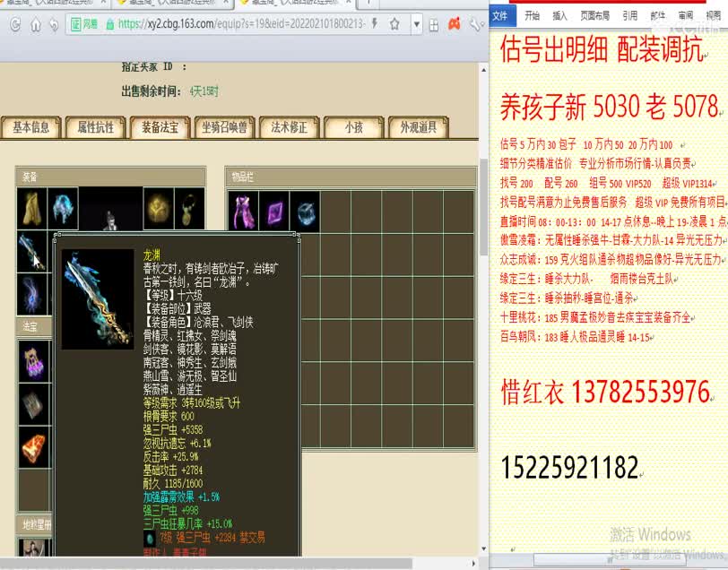Click the page scrollbar down arrow
Image resolution: width=728 pixels, height=570 pixels.
tap(483, 548)
